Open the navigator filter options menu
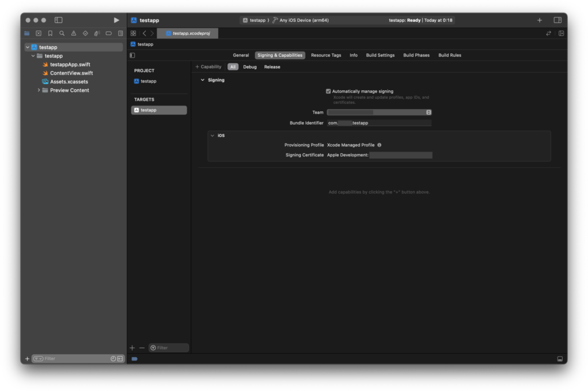Image resolution: width=588 pixels, height=391 pixels. [x=38, y=359]
